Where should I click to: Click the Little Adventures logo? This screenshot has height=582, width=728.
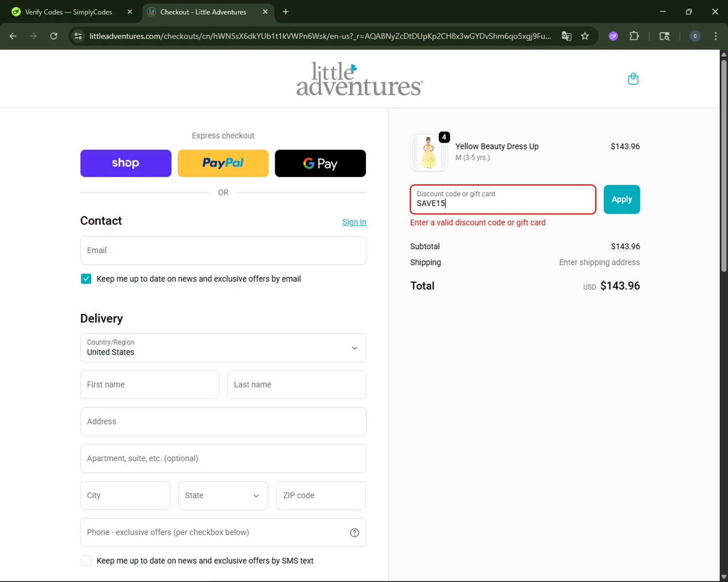pos(360,79)
